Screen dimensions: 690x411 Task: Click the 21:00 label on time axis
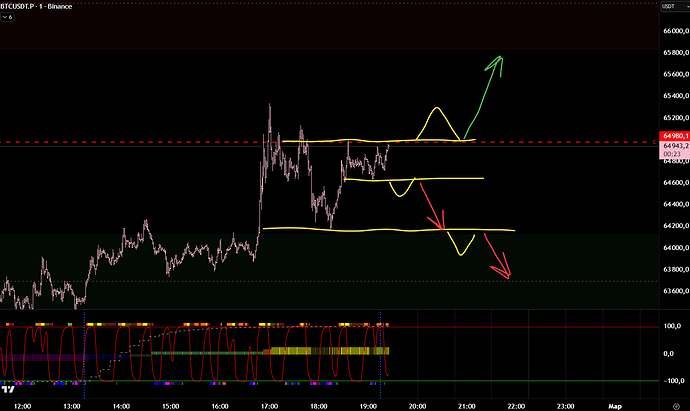(x=466, y=404)
